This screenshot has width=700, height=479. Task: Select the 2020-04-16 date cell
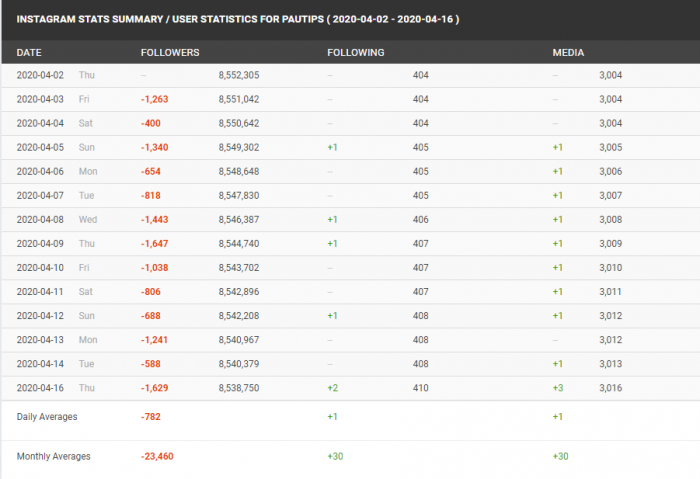point(39,387)
